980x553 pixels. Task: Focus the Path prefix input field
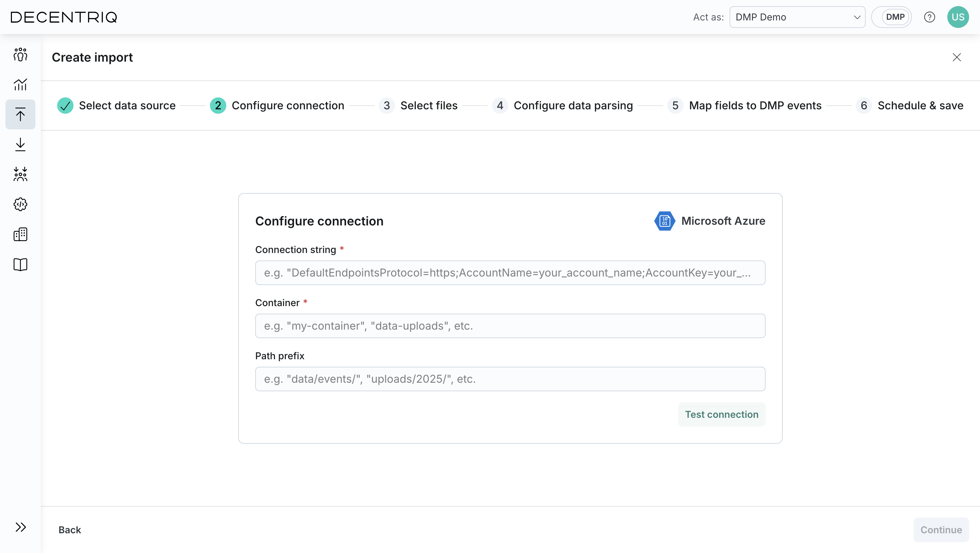click(x=510, y=379)
